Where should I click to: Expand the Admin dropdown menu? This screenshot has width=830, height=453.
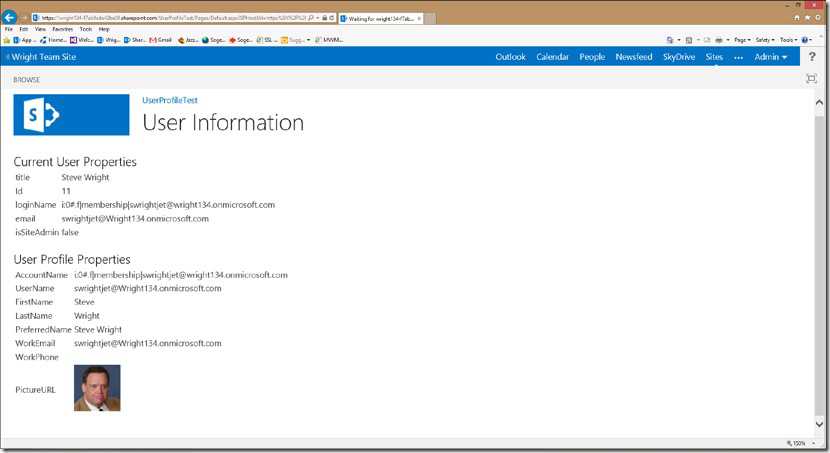coord(771,57)
